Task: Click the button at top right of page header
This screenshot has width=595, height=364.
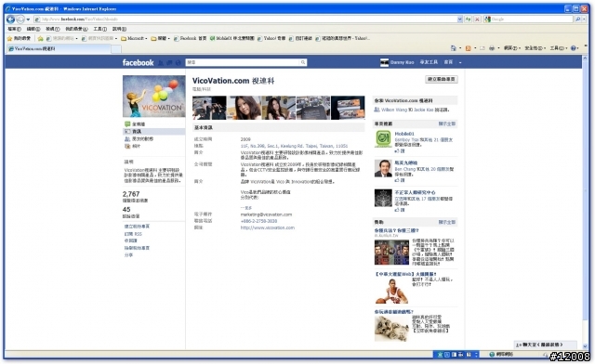Action: pos(442,79)
